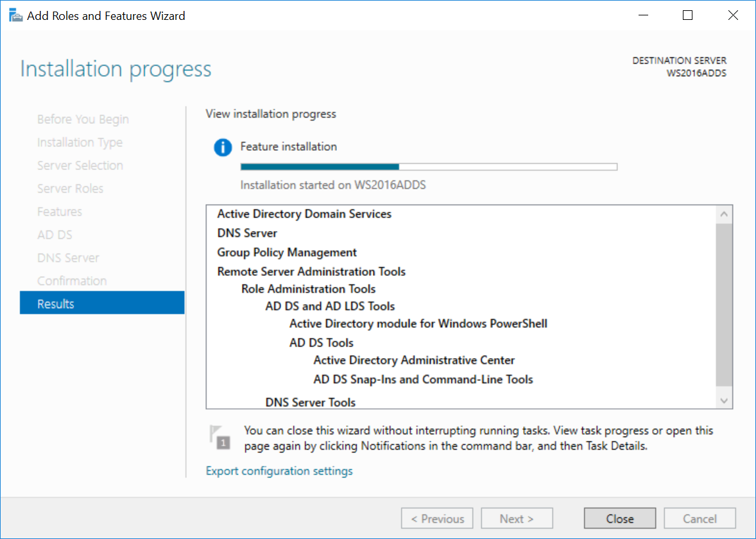Click the Server Manager wizard title icon

15,15
